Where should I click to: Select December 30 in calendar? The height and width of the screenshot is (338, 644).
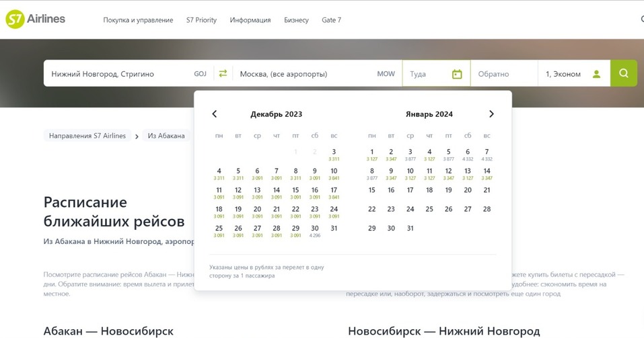pyautogui.click(x=314, y=230)
